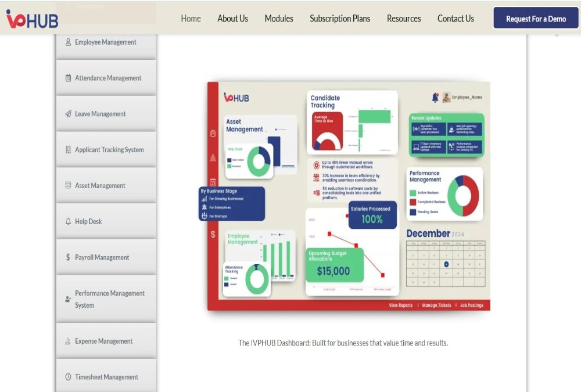This screenshot has height=392, width=581.
Task: Click Request For a Demo button
Action: coord(536,18)
